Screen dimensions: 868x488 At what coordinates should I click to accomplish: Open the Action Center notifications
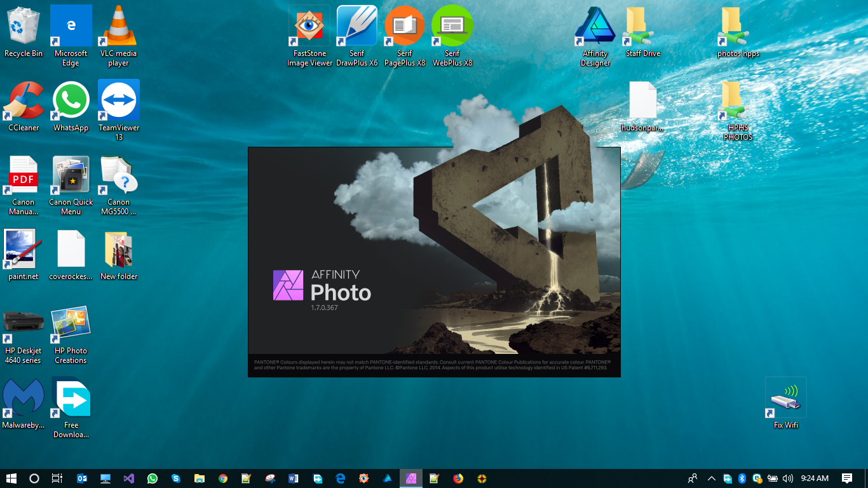pos(846,478)
